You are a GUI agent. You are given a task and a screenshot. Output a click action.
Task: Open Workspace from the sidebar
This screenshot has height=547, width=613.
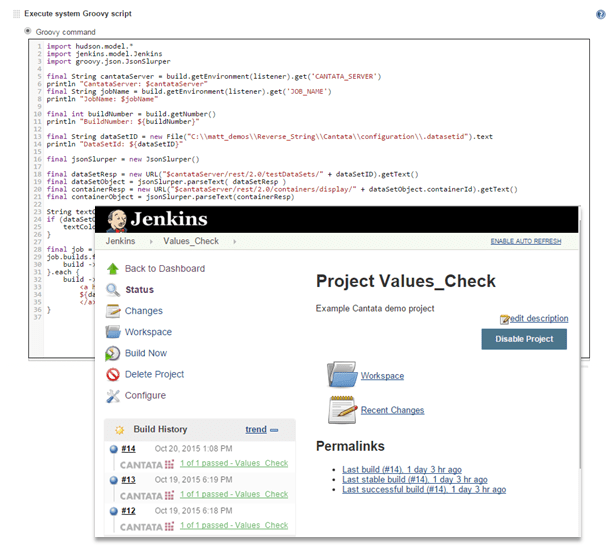coord(148,332)
